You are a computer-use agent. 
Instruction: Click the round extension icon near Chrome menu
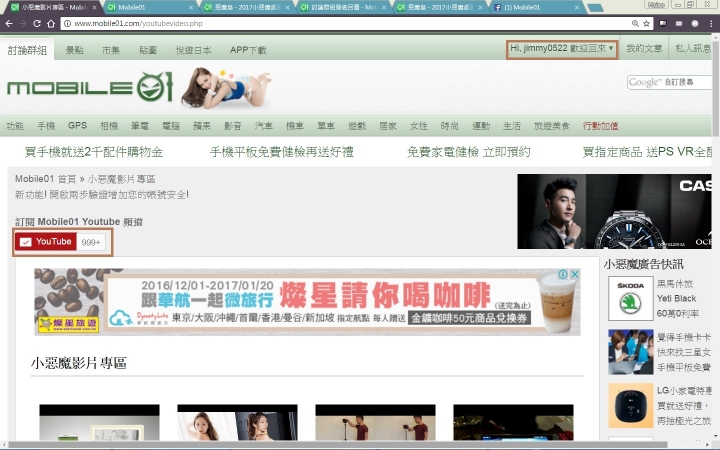click(x=695, y=23)
